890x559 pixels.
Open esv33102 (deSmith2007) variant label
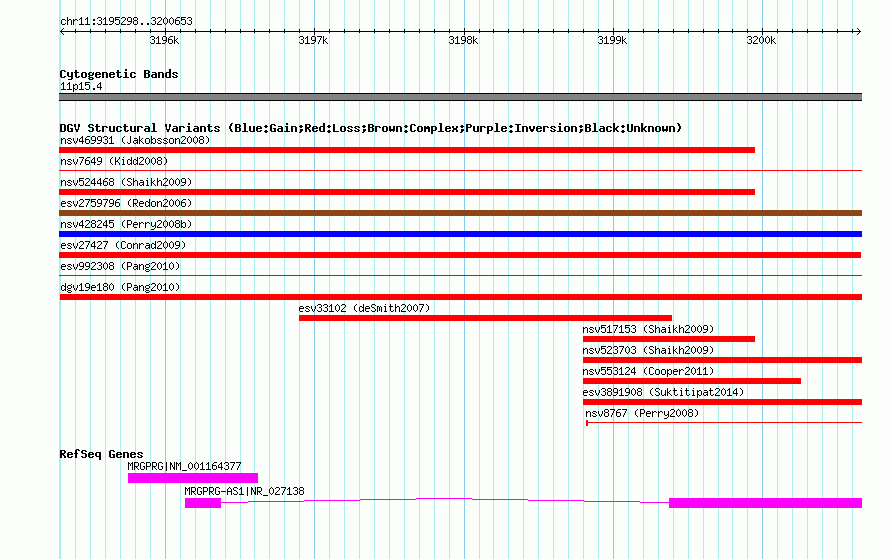click(x=364, y=308)
